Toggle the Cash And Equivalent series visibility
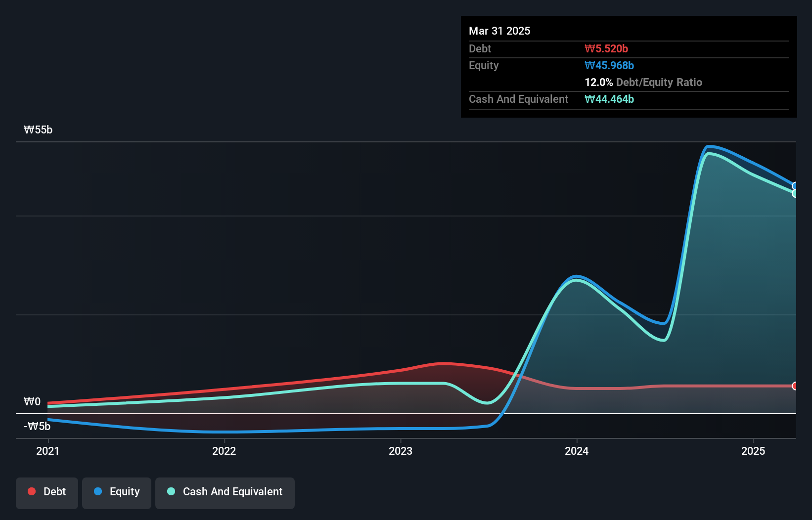The height and width of the screenshot is (520, 812). [225, 491]
